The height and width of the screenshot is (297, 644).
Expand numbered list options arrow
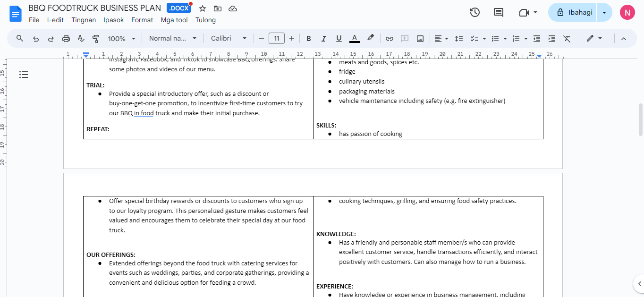(x=526, y=39)
